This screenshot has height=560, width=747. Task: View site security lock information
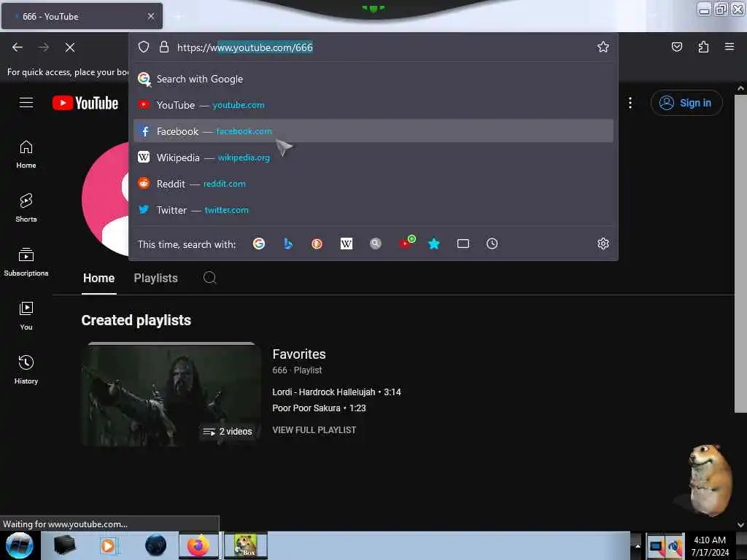164,47
